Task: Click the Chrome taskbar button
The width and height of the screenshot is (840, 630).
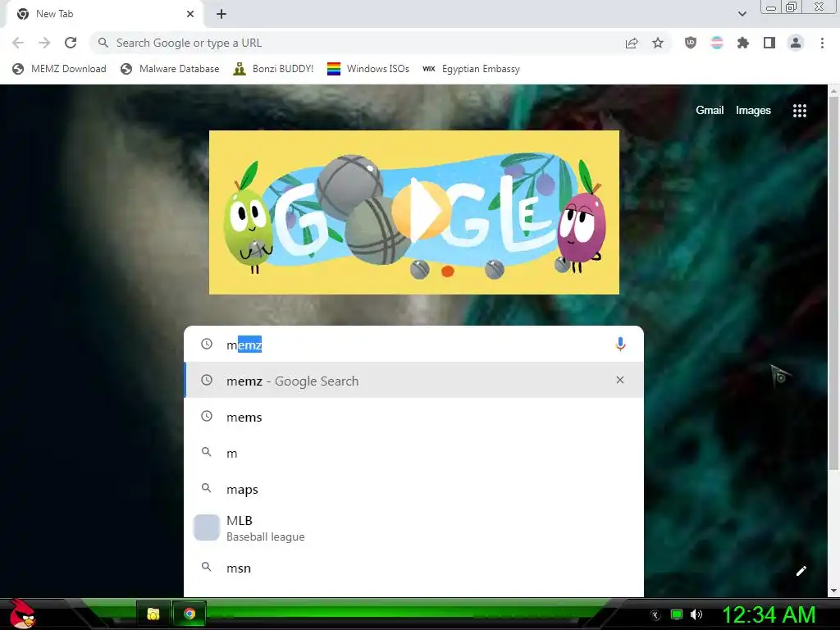Action: pyautogui.click(x=189, y=614)
